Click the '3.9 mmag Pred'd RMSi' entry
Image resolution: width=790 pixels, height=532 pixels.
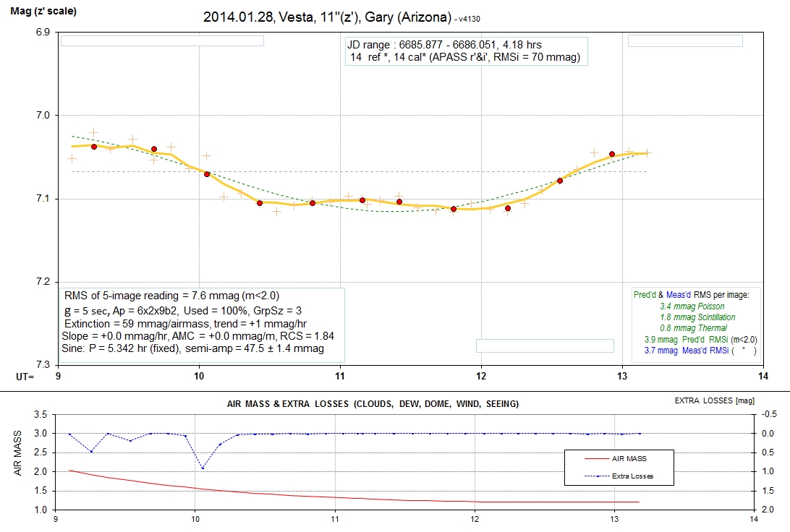click(700, 340)
